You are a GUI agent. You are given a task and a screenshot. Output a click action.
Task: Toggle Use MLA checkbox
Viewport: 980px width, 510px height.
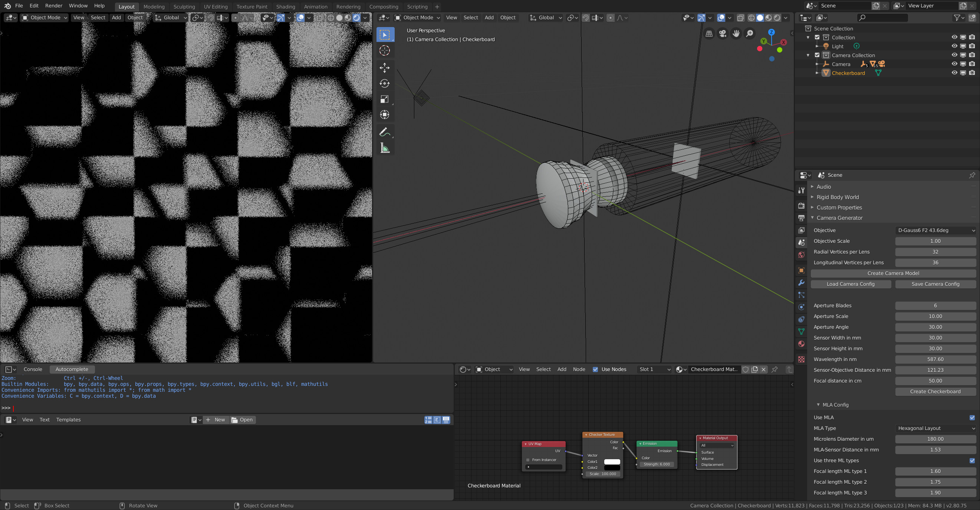(x=972, y=417)
